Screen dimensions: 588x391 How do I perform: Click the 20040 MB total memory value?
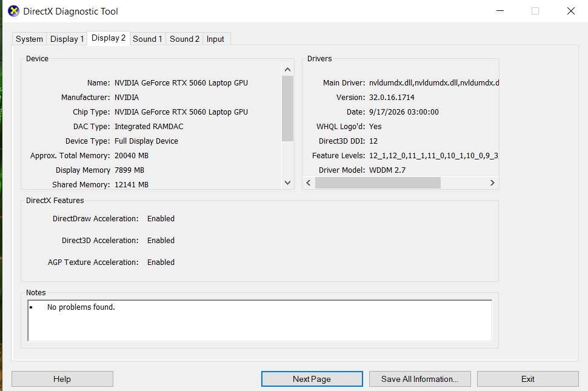point(132,156)
